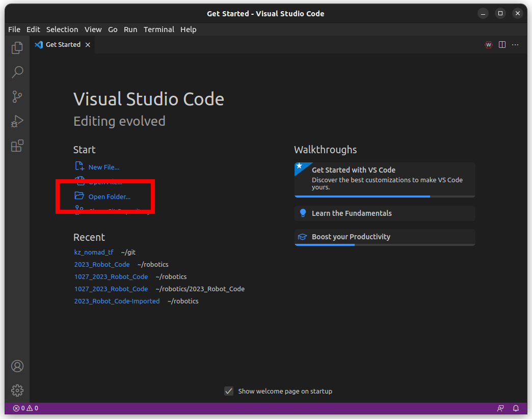Click the New File... link

[104, 167]
